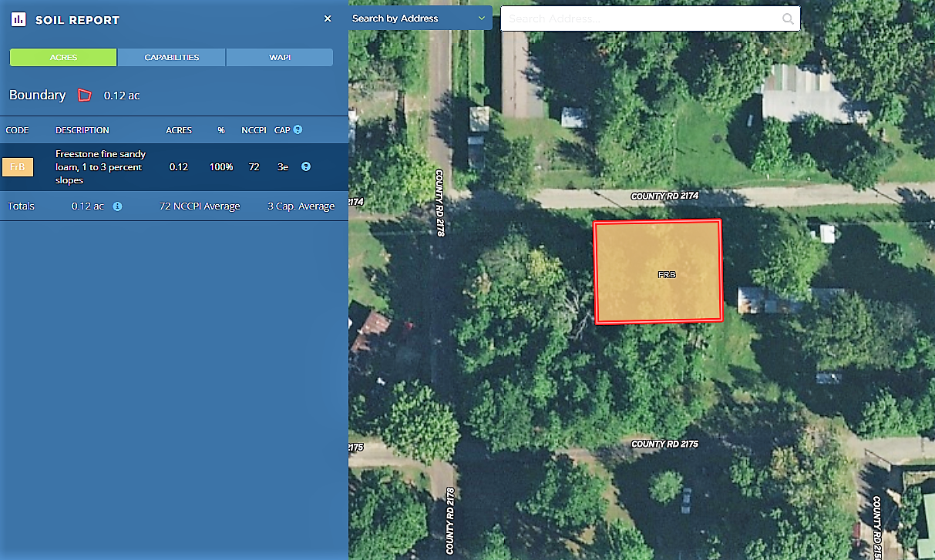This screenshot has height=560, width=935.
Task: Click the CODE column header
Action: (17, 130)
